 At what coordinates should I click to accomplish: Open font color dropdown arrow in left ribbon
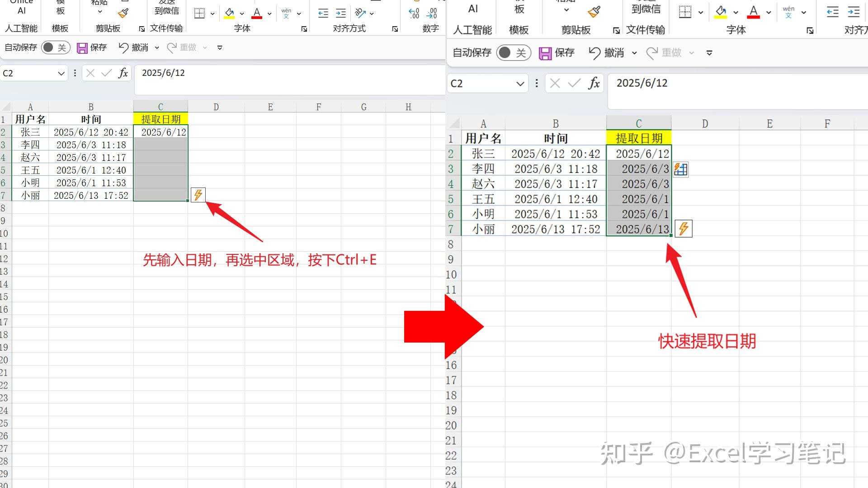point(269,14)
